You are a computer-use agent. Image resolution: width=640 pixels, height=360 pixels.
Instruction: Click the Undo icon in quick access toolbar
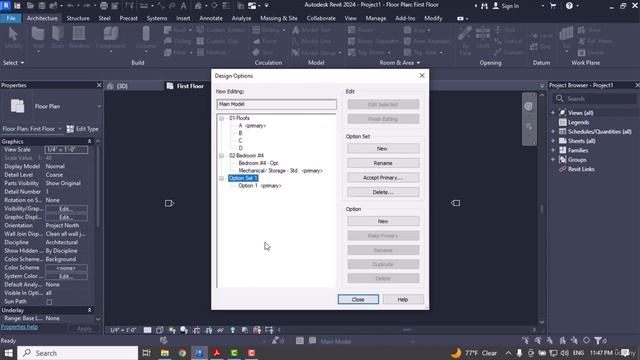point(70,6)
